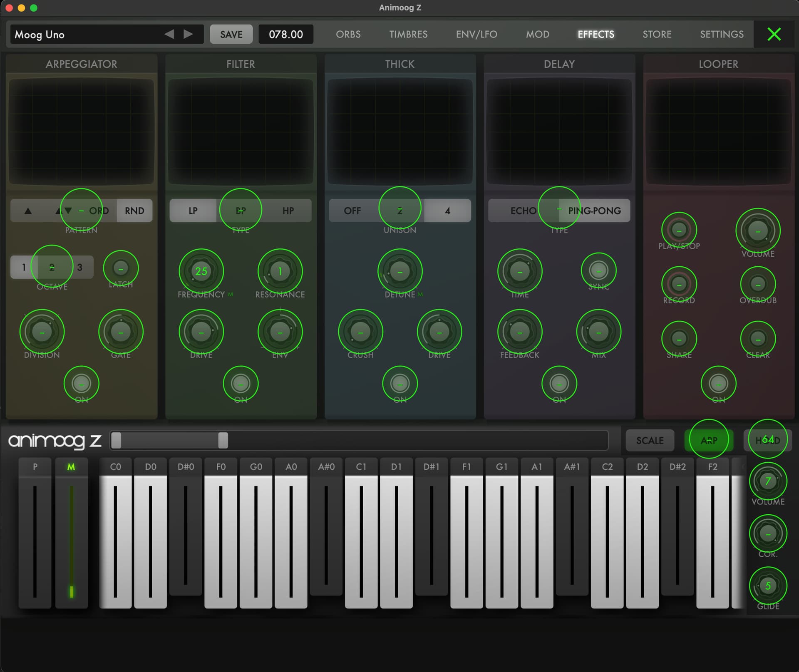Viewport: 799px width, 672px height.
Task: Toggle the arpeggiator Latch switch
Action: click(x=121, y=268)
